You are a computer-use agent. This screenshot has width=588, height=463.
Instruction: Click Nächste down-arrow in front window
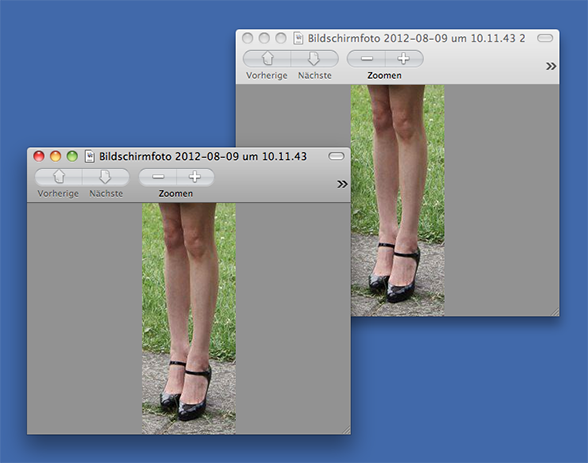click(105, 177)
